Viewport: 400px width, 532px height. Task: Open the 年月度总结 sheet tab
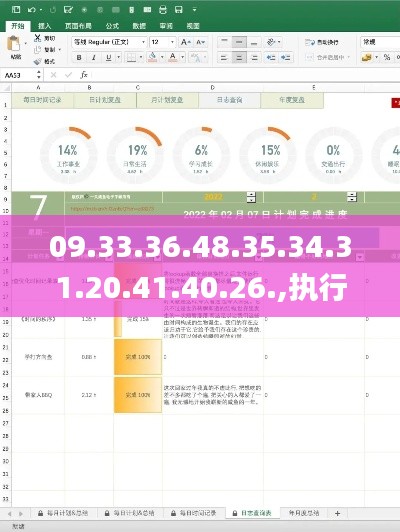304,513
